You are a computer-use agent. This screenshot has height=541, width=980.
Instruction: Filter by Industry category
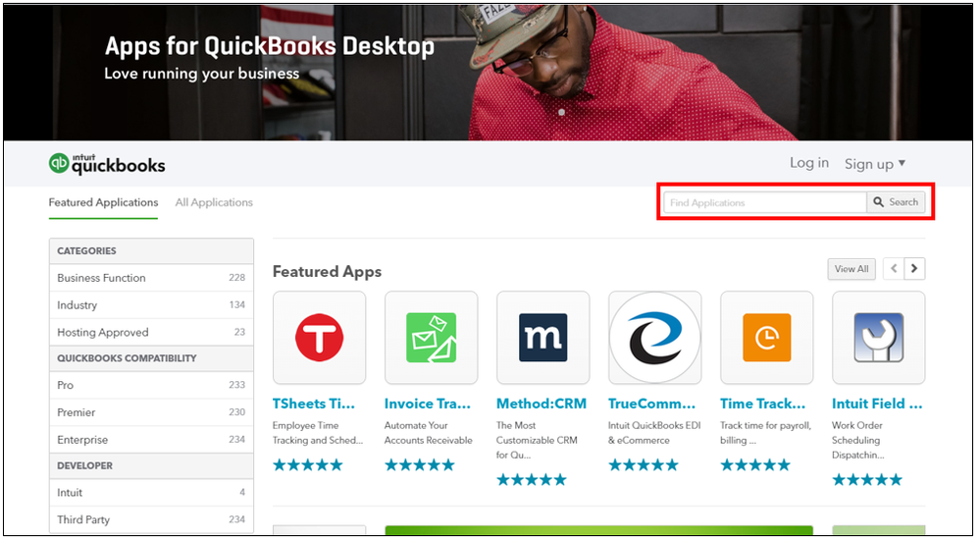tap(151, 305)
